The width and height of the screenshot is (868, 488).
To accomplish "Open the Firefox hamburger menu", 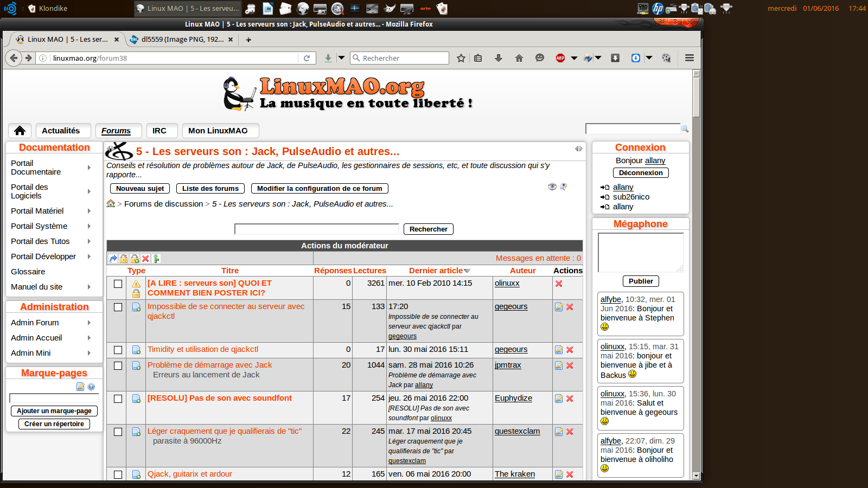I will point(690,58).
